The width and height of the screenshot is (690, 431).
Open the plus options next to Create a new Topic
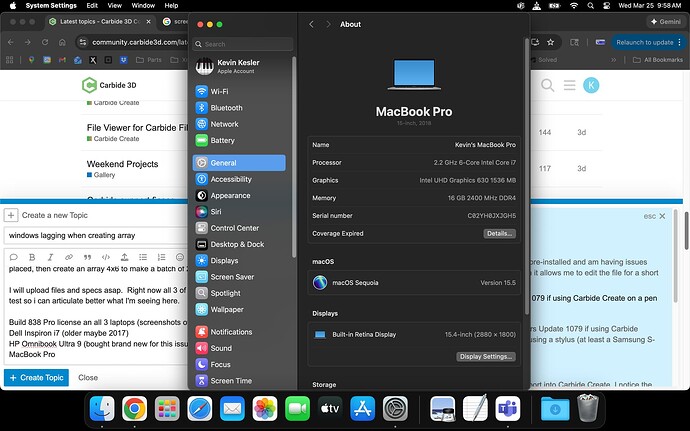point(11,215)
